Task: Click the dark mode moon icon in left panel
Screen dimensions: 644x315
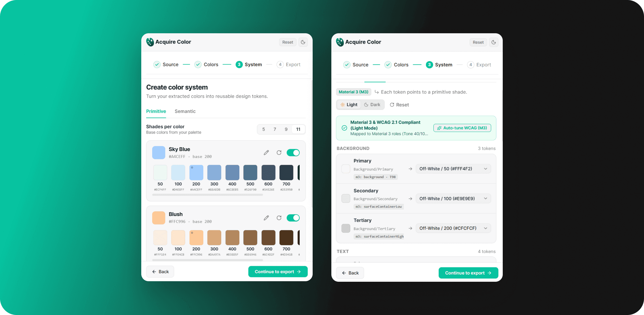Action: (x=303, y=42)
